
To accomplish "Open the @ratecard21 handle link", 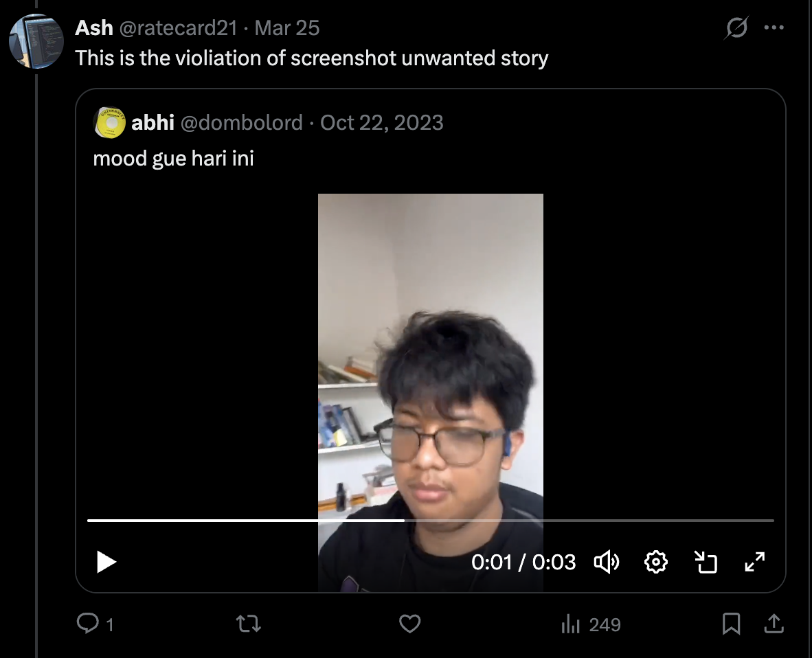I will tap(178, 28).
